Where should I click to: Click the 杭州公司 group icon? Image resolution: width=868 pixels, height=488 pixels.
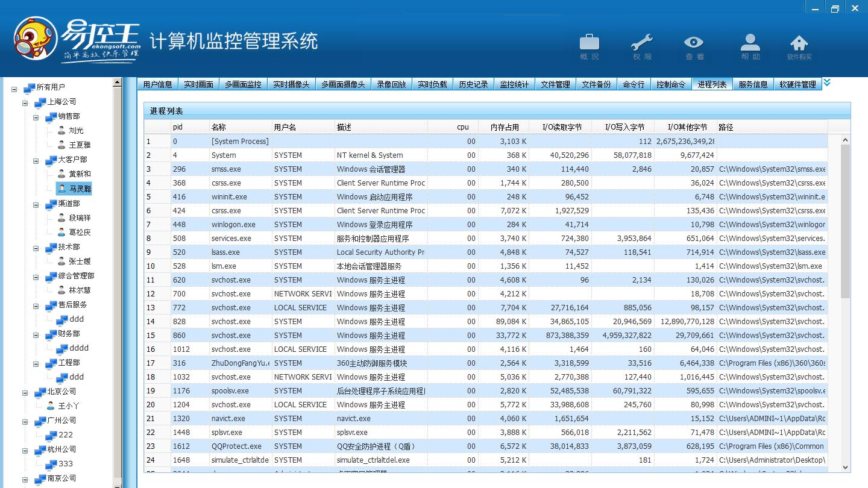pyautogui.click(x=40, y=449)
